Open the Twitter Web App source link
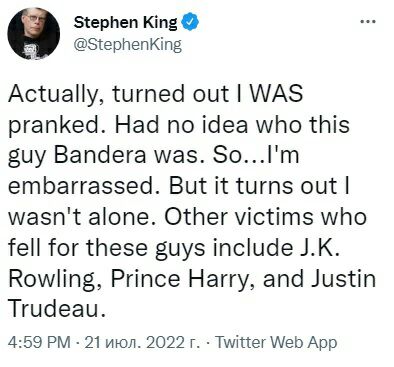The image size is (394, 367). (276, 342)
